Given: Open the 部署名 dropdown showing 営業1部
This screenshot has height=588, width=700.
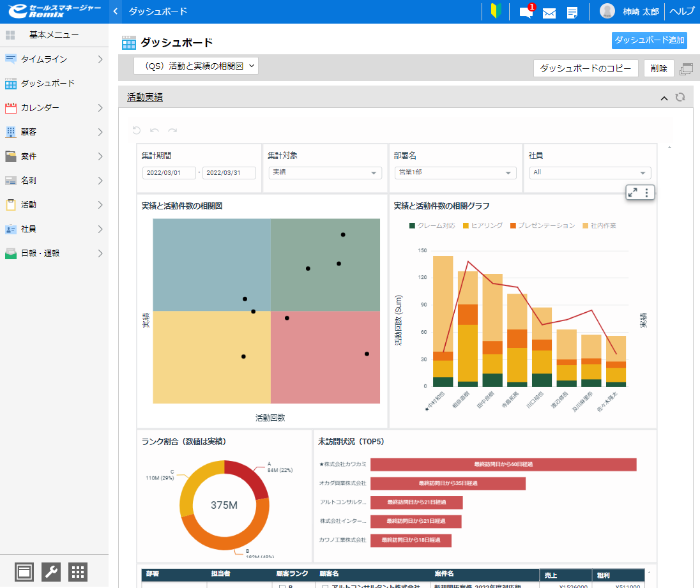Looking at the screenshot, I should [x=455, y=172].
